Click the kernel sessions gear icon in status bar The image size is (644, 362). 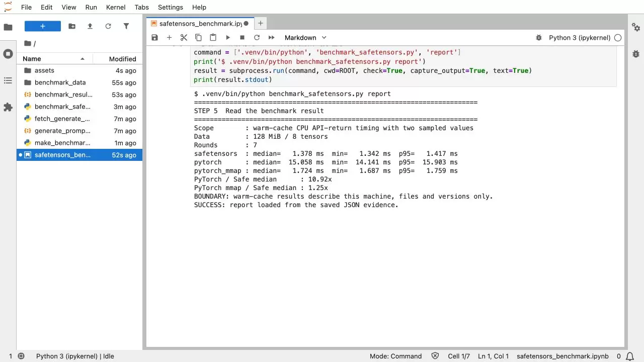tap(21, 356)
